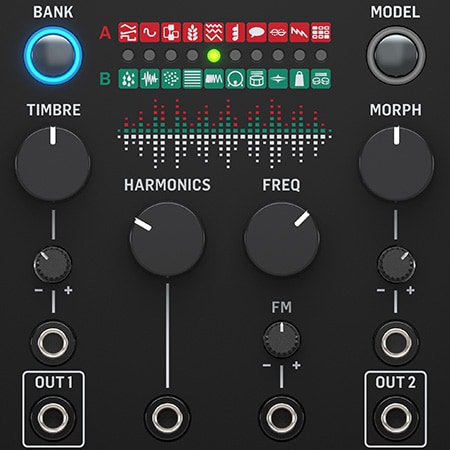Click the lit green model indicator LED
Image resolution: width=450 pixels, height=450 pixels.
click(x=214, y=55)
